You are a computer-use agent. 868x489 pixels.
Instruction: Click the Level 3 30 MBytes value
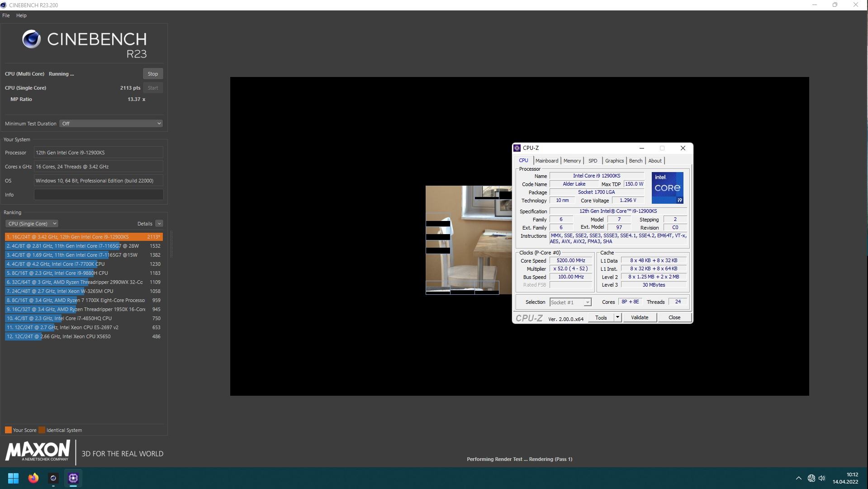coord(654,285)
